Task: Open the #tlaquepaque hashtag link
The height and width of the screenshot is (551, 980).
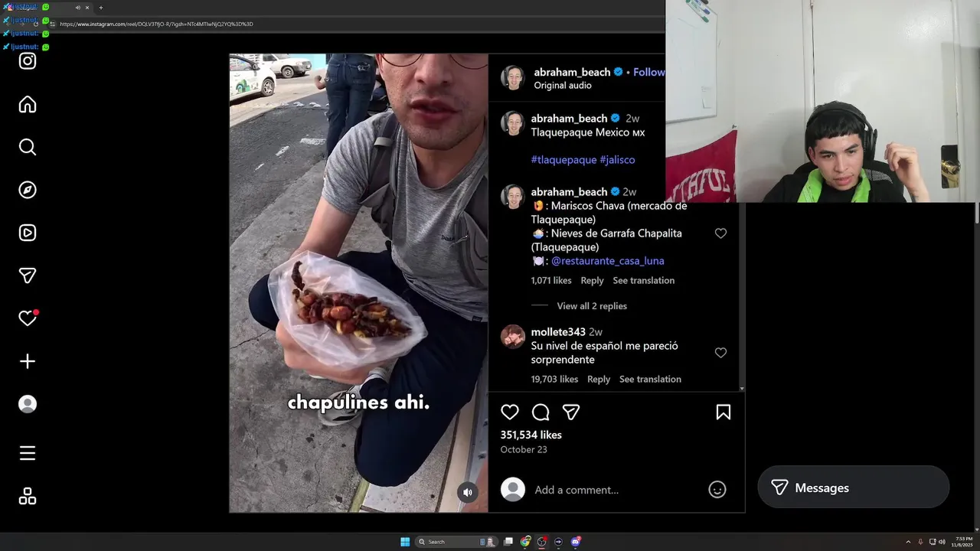Action: click(x=563, y=160)
